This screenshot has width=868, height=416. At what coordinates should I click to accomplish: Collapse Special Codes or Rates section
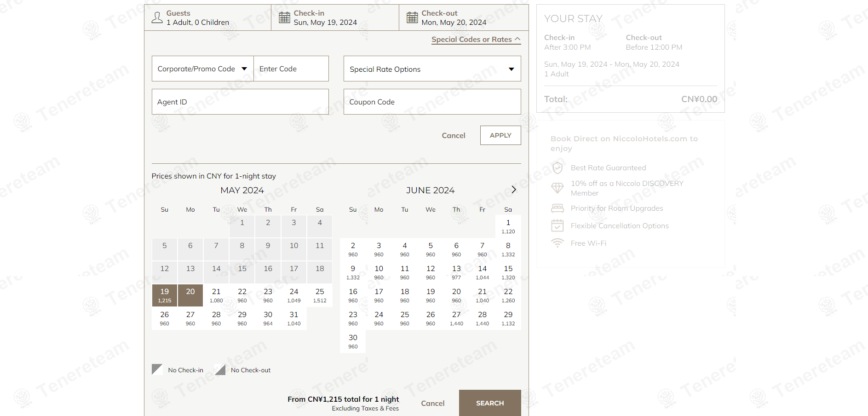click(476, 40)
